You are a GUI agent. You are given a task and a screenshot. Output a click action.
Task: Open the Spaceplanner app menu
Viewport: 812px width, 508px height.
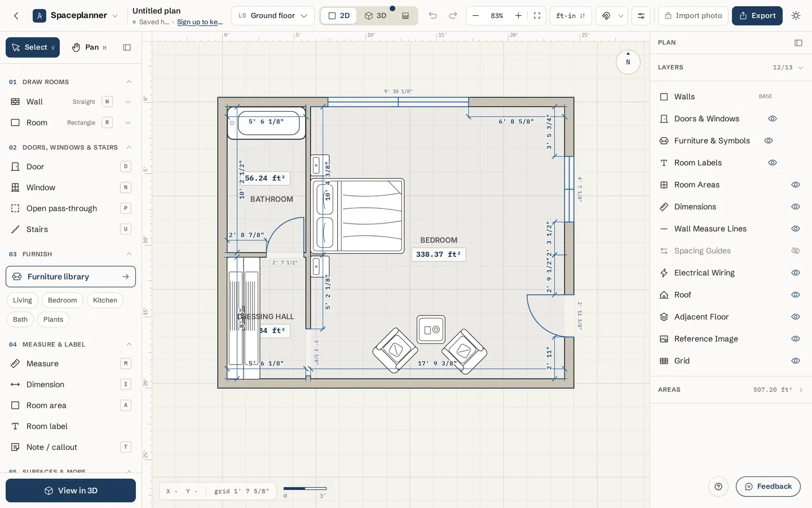[x=76, y=16]
